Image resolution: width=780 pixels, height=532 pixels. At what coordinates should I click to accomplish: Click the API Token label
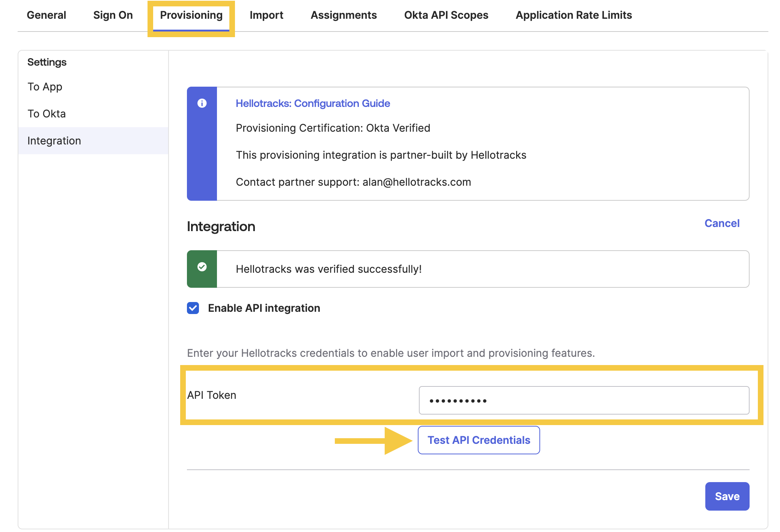pos(212,395)
